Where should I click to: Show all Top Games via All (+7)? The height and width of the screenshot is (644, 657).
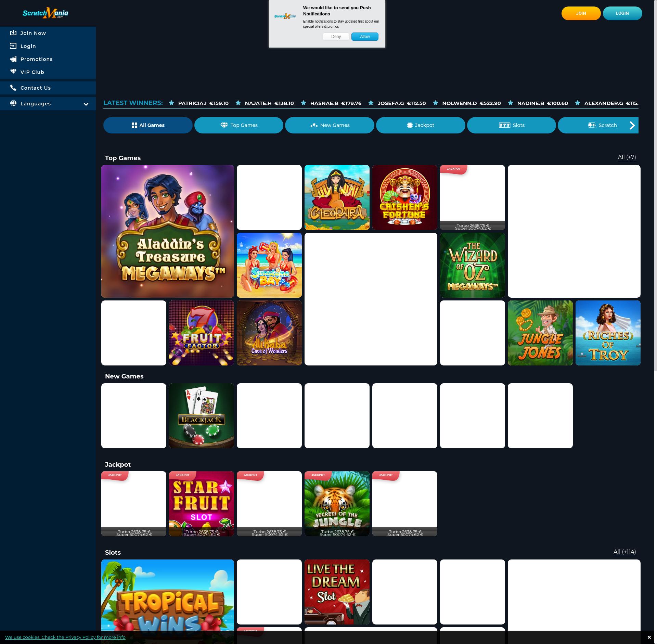pyautogui.click(x=627, y=157)
